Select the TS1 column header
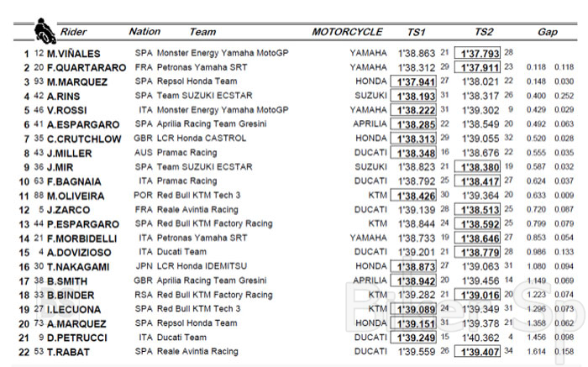Screen dimensions: 588x367 (416, 33)
